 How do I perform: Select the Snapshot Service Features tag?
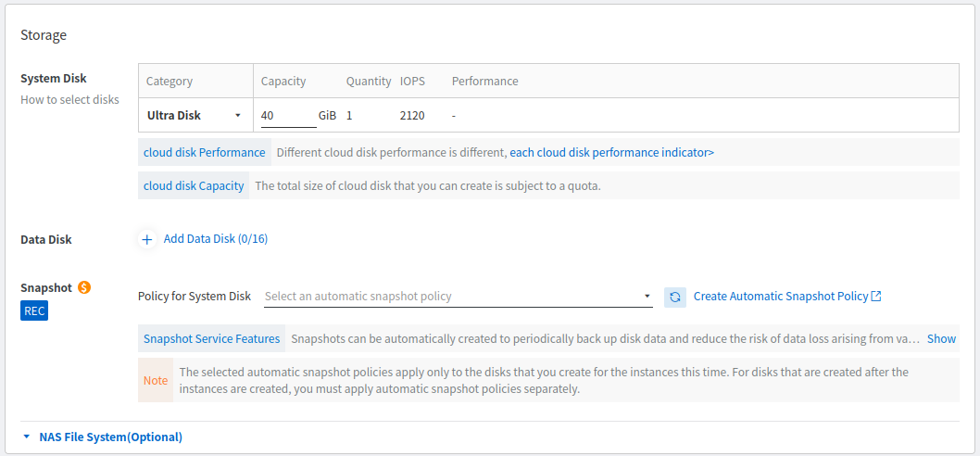pyautogui.click(x=211, y=338)
